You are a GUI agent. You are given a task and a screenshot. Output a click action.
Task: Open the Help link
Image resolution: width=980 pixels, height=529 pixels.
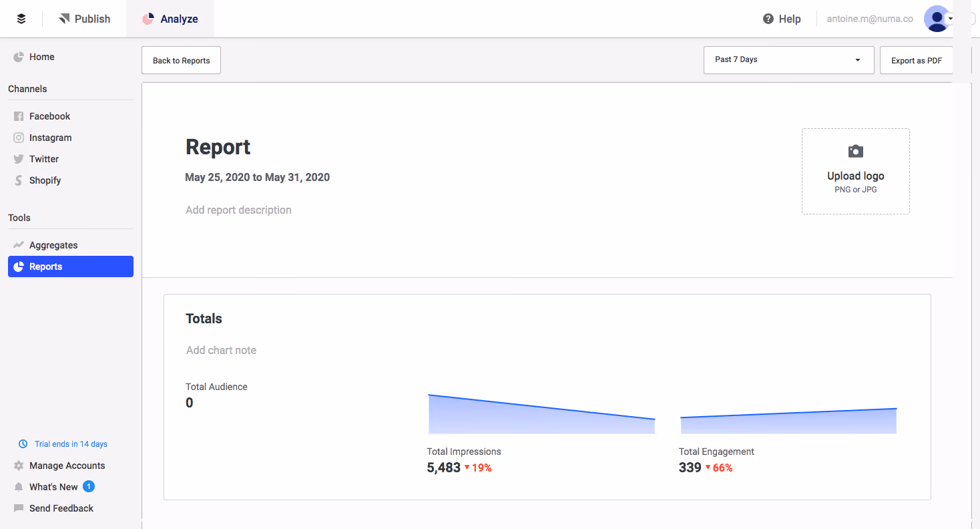782,19
